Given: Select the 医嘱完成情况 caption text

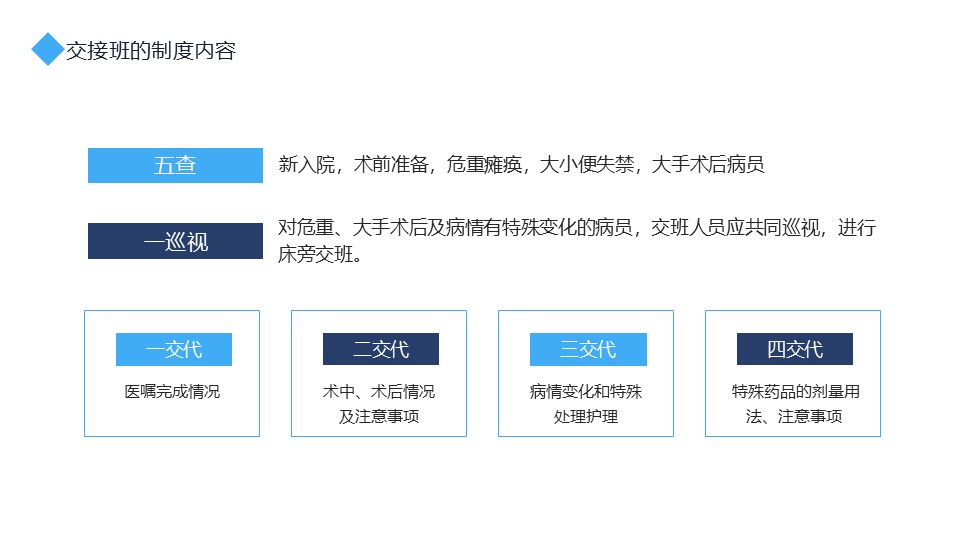Looking at the screenshot, I should [172, 392].
